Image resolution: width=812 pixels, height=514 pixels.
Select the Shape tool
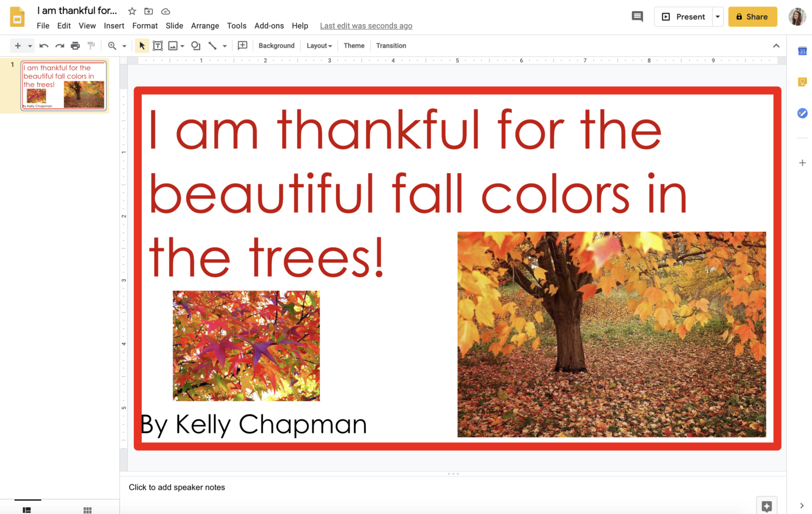coord(195,45)
